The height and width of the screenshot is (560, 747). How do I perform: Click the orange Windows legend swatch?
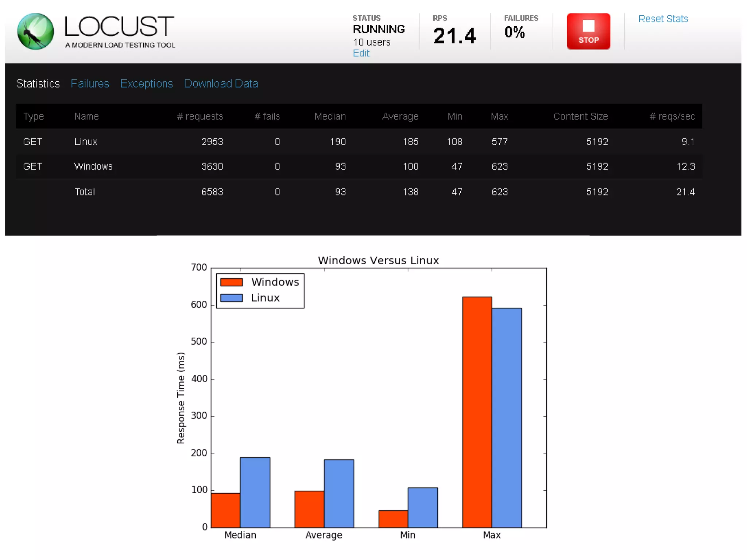[231, 282]
